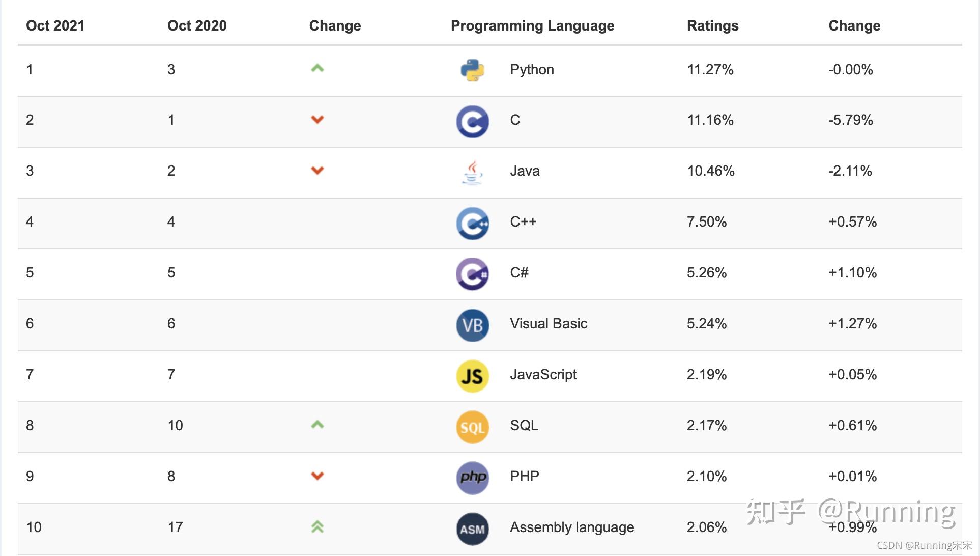Open the Assembly language name text
This screenshot has height=556, width=980.
click(572, 527)
